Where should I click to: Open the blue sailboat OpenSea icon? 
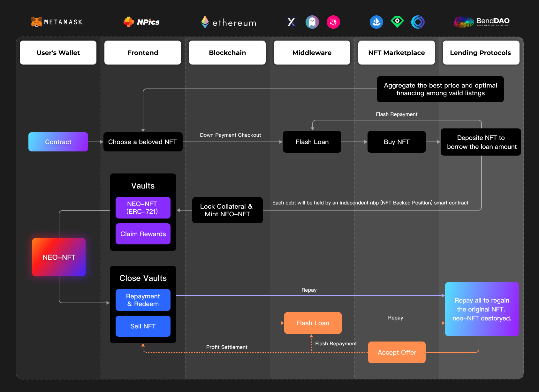(376, 22)
